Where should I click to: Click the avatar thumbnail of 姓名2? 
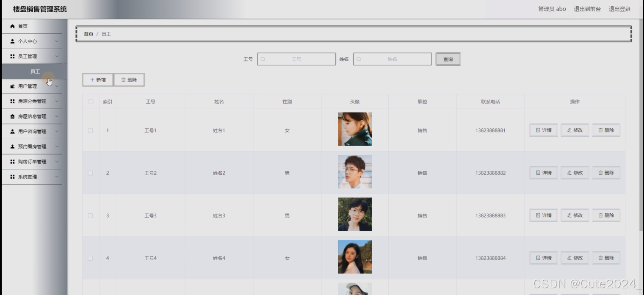(x=355, y=172)
